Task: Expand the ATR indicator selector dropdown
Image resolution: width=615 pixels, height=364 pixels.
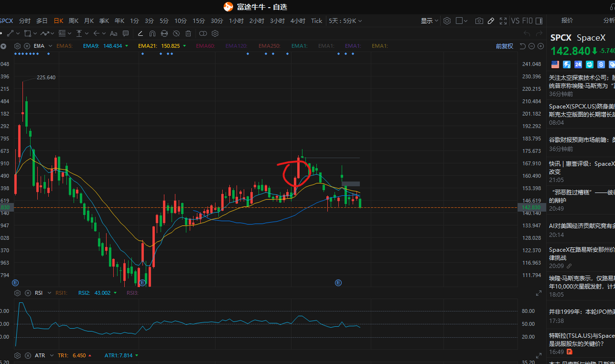Action: click(51, 355)
